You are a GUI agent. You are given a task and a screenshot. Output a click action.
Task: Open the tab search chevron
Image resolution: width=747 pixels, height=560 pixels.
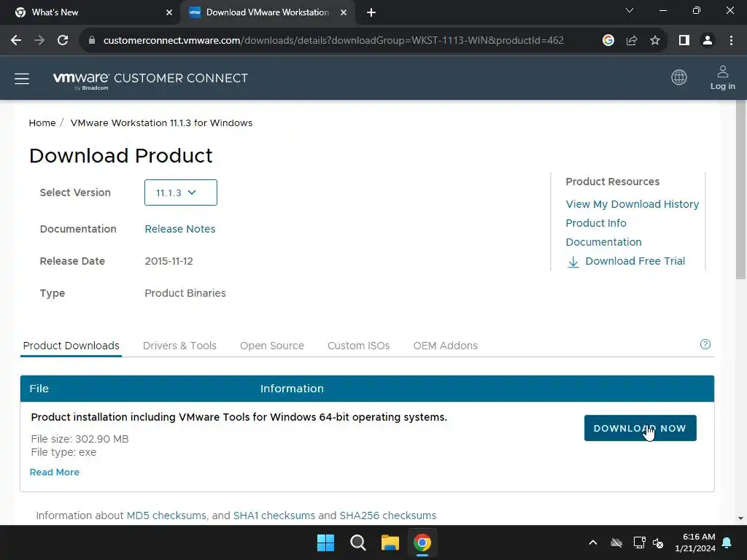[x=630, y=10]
